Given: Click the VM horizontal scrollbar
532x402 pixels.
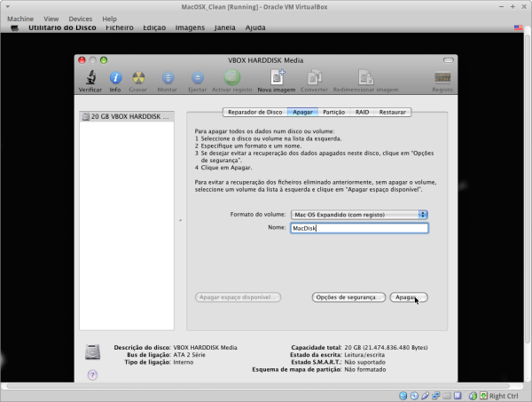Looking at the screenshot, I should 258,386.
